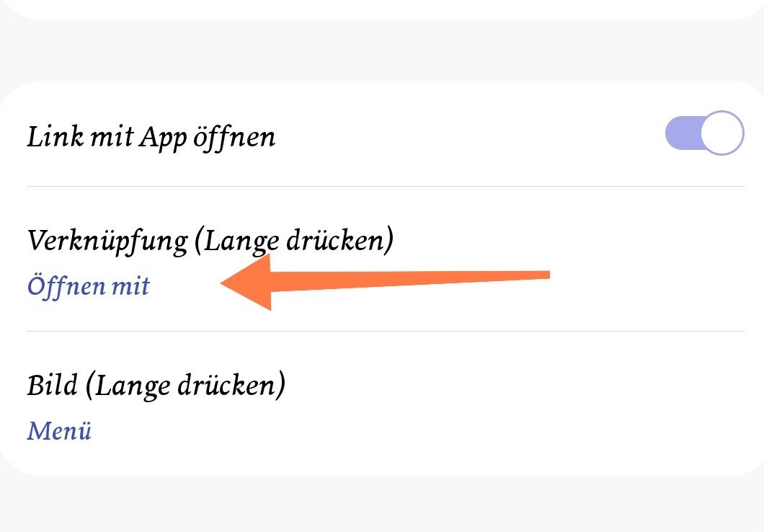Click the divider below Link mit App öffnen
Image resolution: width=764 pixels, height=532 pixels.
(x=386, y=186)
